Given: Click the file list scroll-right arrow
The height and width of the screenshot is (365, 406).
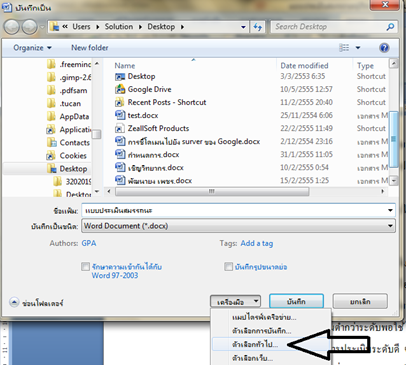Looking at the screenshot, I should tap(382, 191).
